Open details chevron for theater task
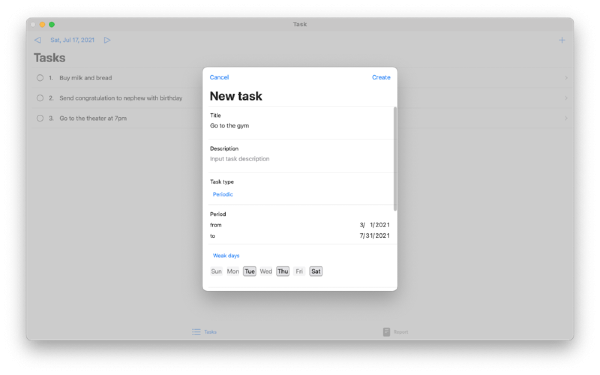The height and width of the screenshot is (375, 600). pyautogui.click(x=566, y=118)
